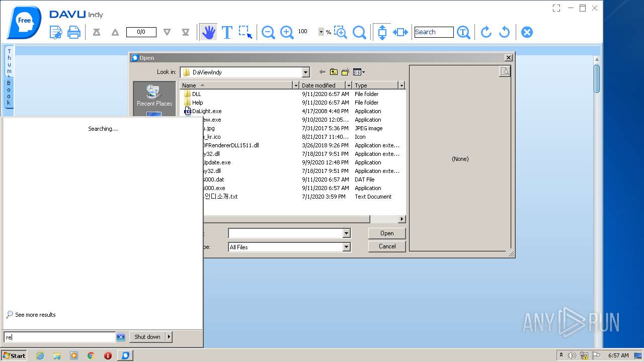Click the page number field

tap(141, 32)
